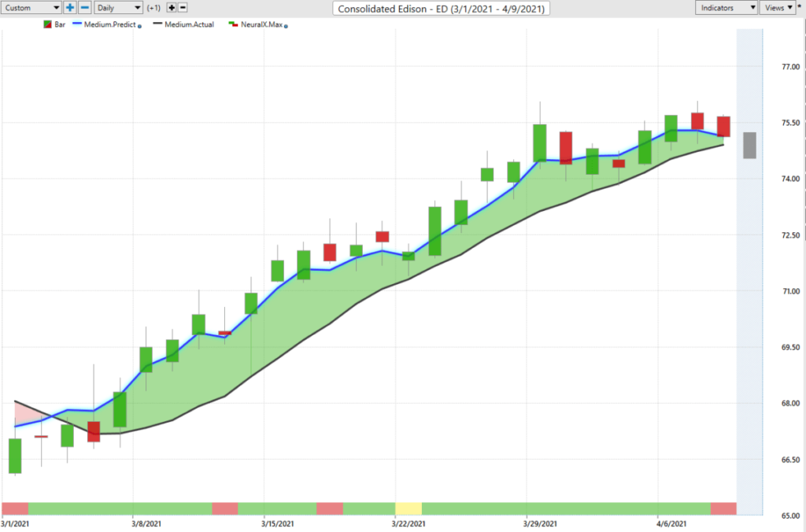Click the 77.00 price axis label
The width and height of the screenshot is (806, 532).
[790, 67]
